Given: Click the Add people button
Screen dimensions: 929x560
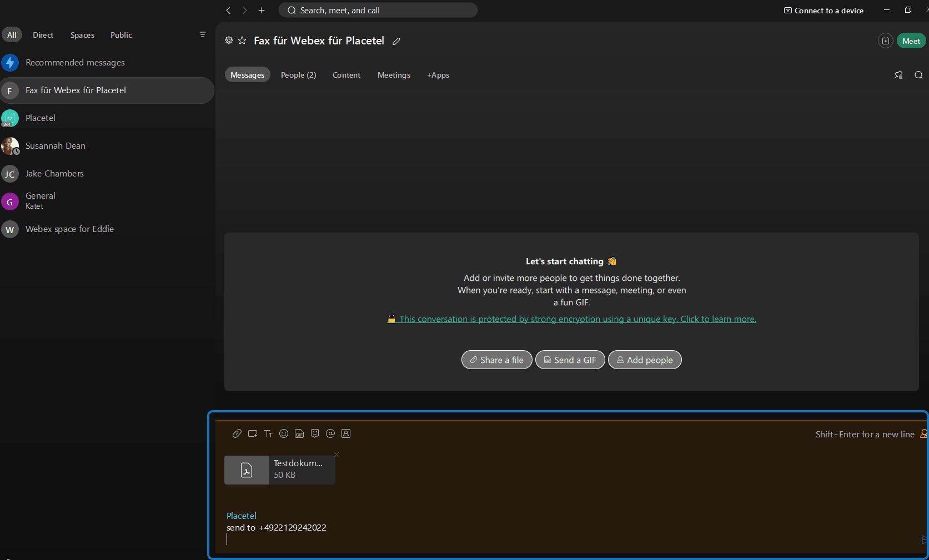Looking at the screenshot, I should (x=645, y=360).
